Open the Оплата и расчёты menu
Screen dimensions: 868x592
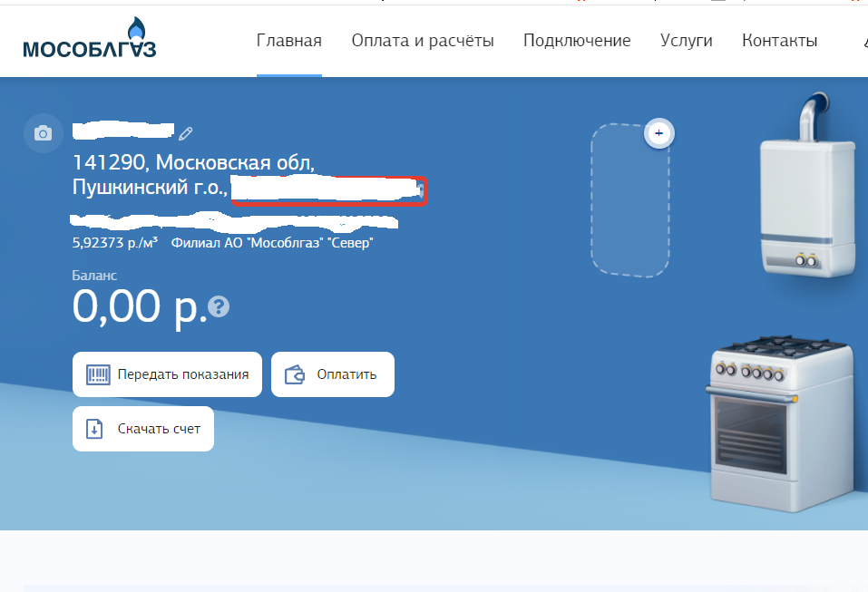pyautogui.click(x=423, y=41)
